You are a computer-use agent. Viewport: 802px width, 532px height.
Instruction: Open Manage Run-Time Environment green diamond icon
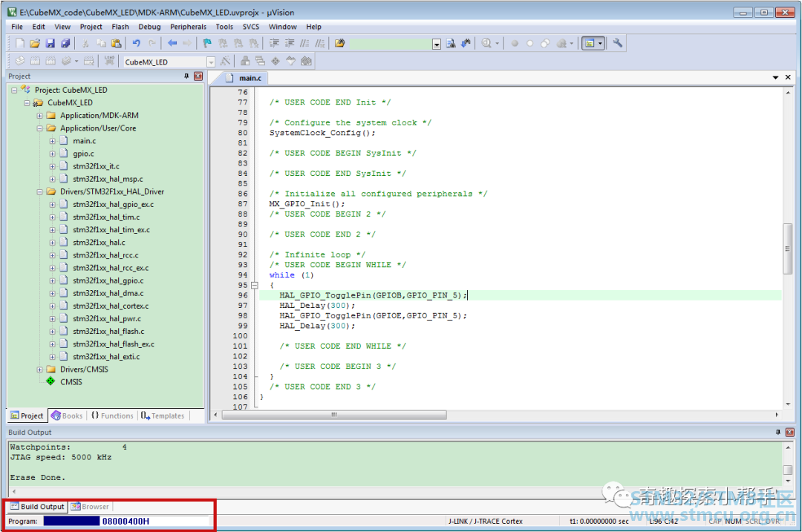(x=276, y=62)
